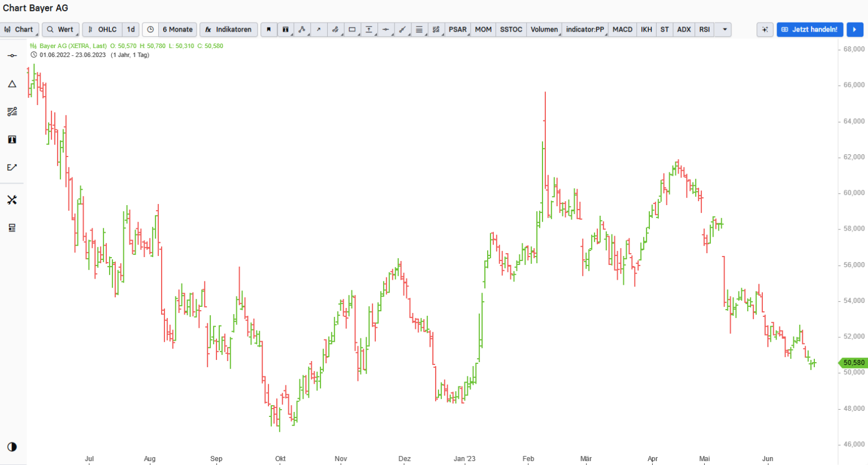Open the Chart type dropdown
Image resolution: width=868 pixels, height=465 pixels.
20,29
